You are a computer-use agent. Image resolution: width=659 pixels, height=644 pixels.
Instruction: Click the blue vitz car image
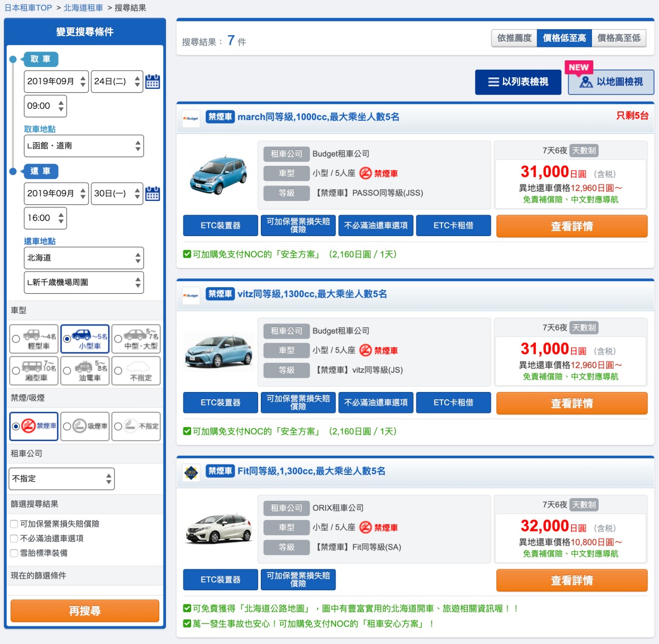coord(219,351)
